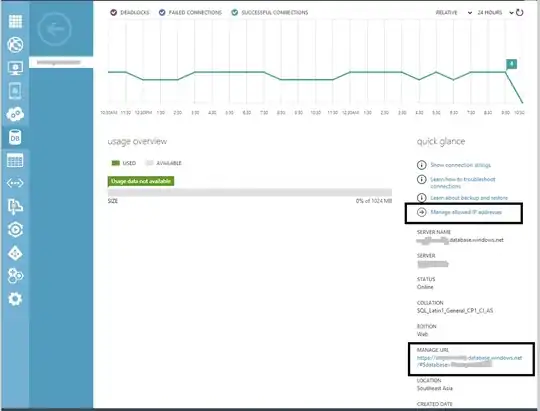Refresh the monitoring chart

click(x=520, y=13)
